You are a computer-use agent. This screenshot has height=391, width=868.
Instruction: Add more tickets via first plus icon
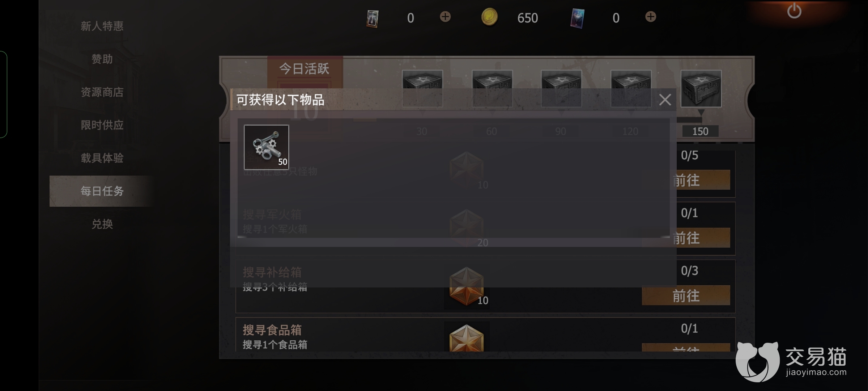tap(445, 17)
